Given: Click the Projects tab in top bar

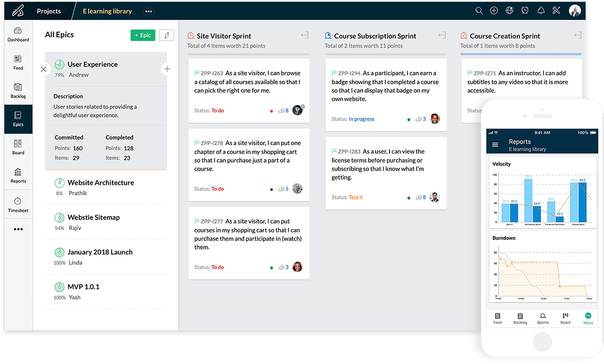Looking at the screenshot, I should pyautogui.click(x=49, y=11).
